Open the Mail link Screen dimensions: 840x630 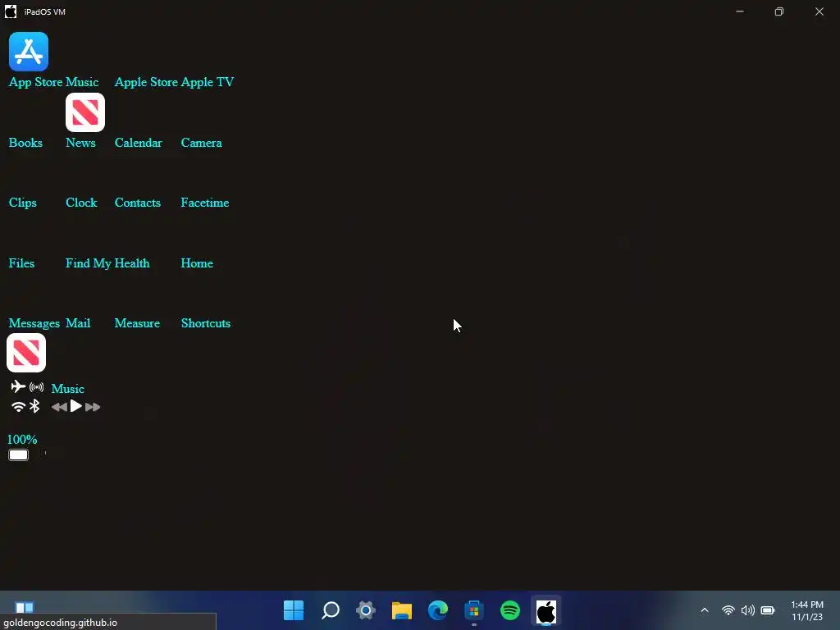click(x=78, y=323)
